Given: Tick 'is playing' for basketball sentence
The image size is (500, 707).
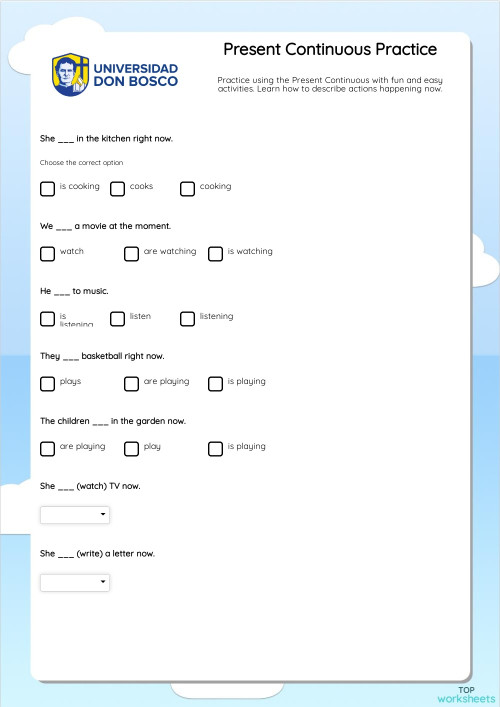Looking at the screenshot, I should 215,384.
